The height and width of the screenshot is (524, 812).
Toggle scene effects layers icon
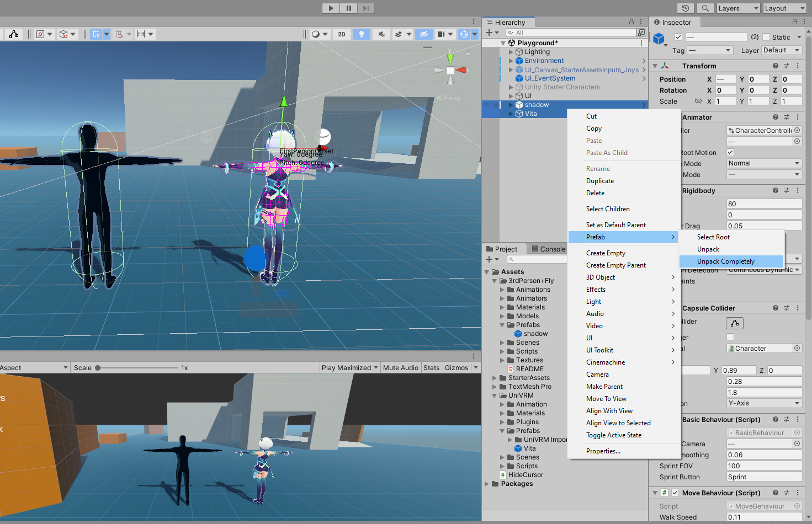[x=399, y=34]
